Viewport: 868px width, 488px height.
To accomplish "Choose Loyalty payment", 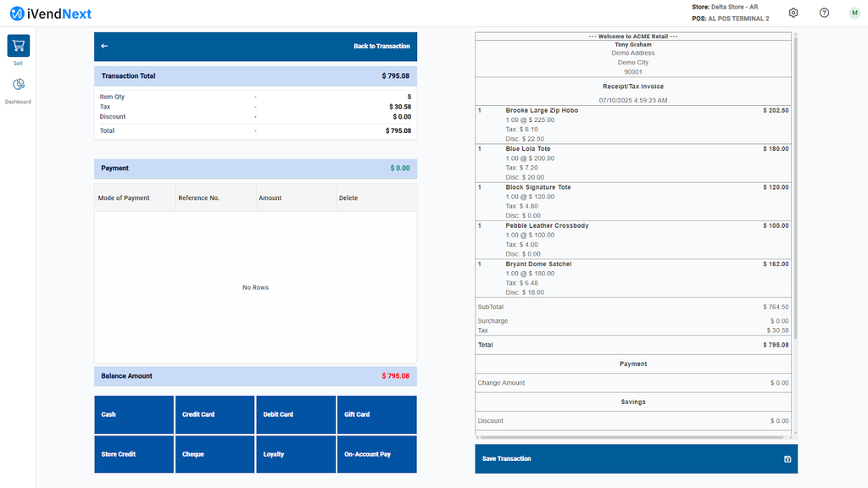I will coord(296,454).
